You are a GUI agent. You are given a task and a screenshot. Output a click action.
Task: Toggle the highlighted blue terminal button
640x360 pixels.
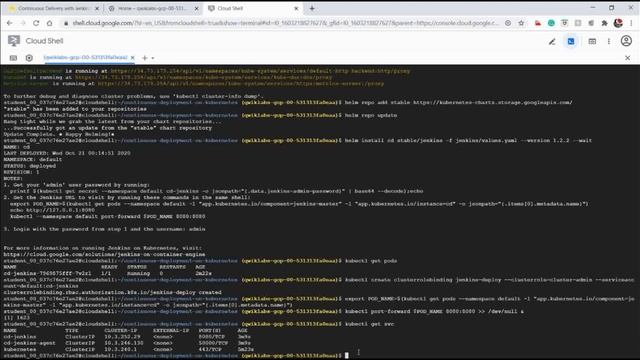pos(571,41)
